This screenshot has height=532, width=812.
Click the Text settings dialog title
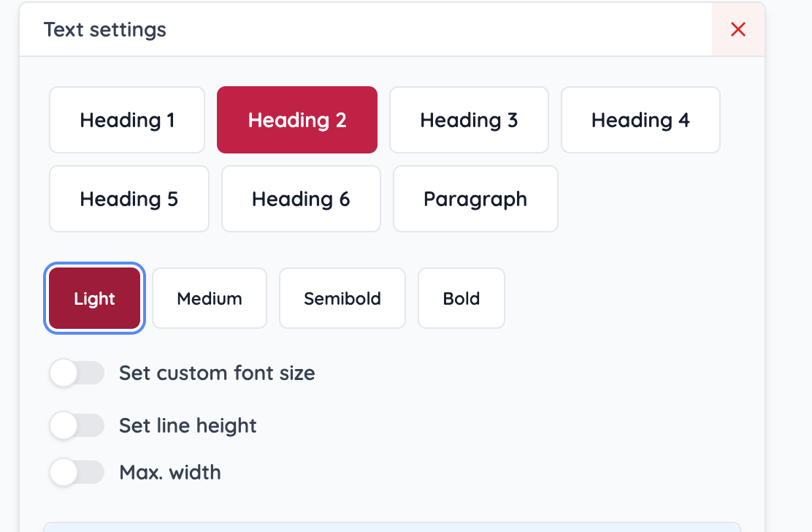coord(104,29)
